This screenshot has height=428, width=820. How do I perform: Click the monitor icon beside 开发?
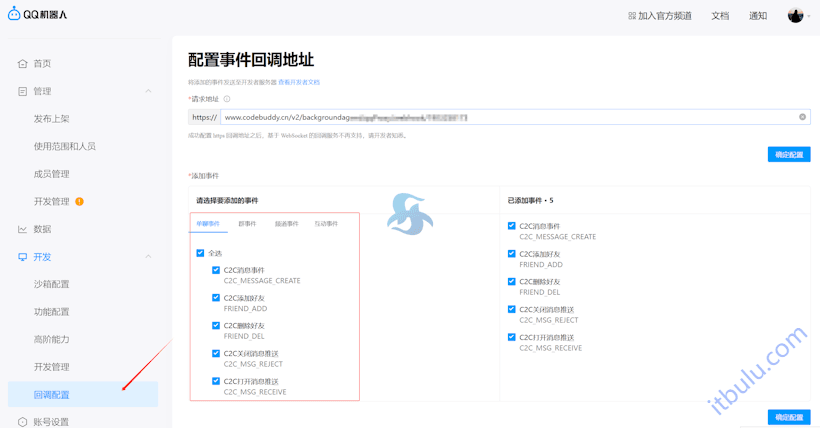click(22, 257)
